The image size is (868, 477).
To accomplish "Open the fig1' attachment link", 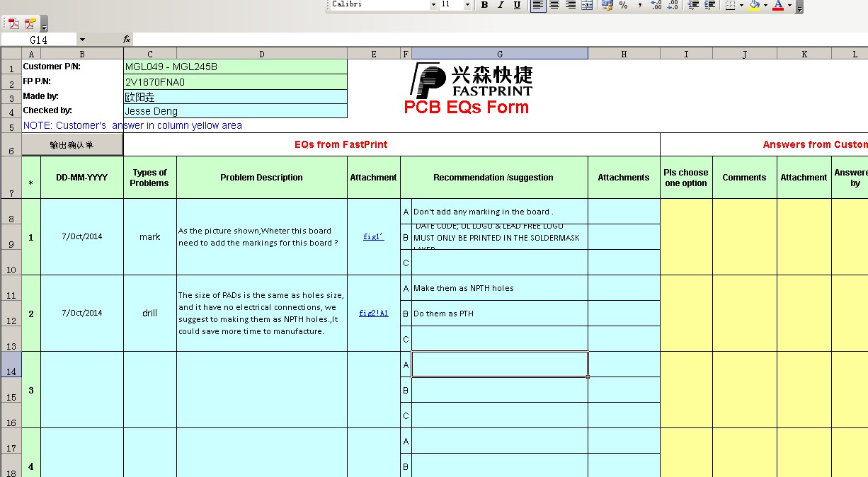I will [x=373, y=236].
